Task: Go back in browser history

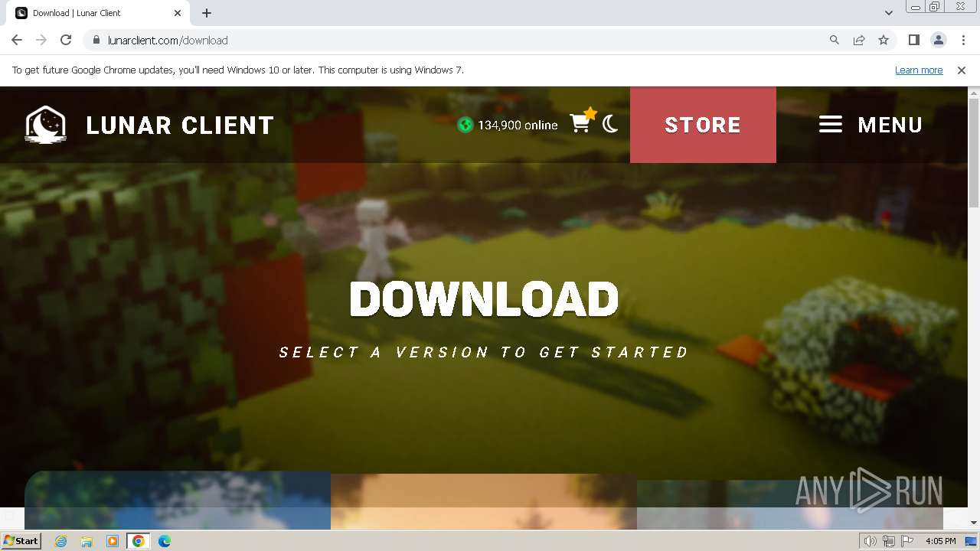Action: 17,40
